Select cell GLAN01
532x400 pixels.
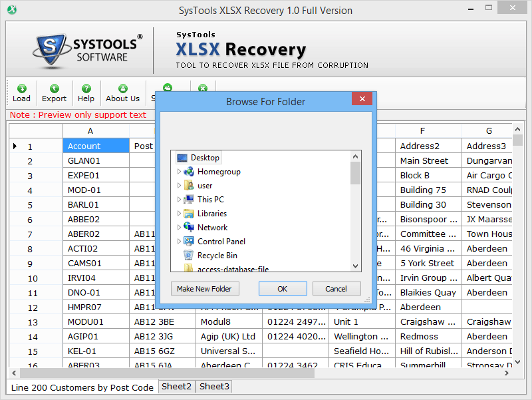pos(96,161)
